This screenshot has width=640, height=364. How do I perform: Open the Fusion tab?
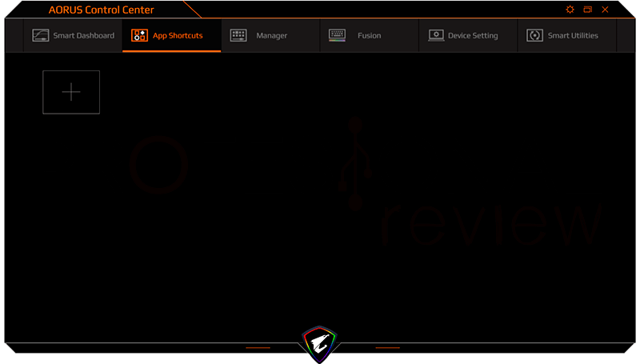(369, 35)
